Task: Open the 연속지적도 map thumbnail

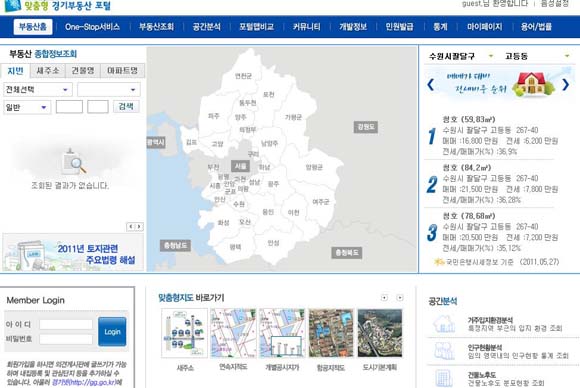Action: (233, 333)
